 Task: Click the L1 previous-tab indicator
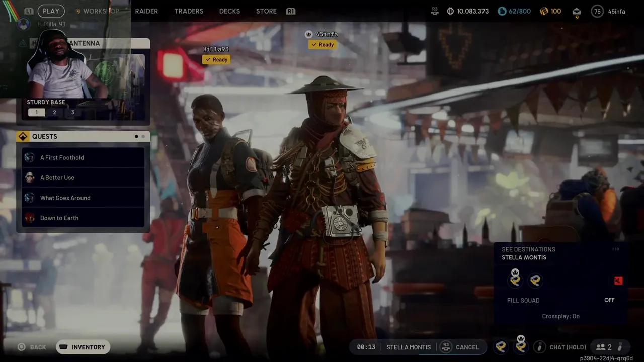[x=29, y=11]
